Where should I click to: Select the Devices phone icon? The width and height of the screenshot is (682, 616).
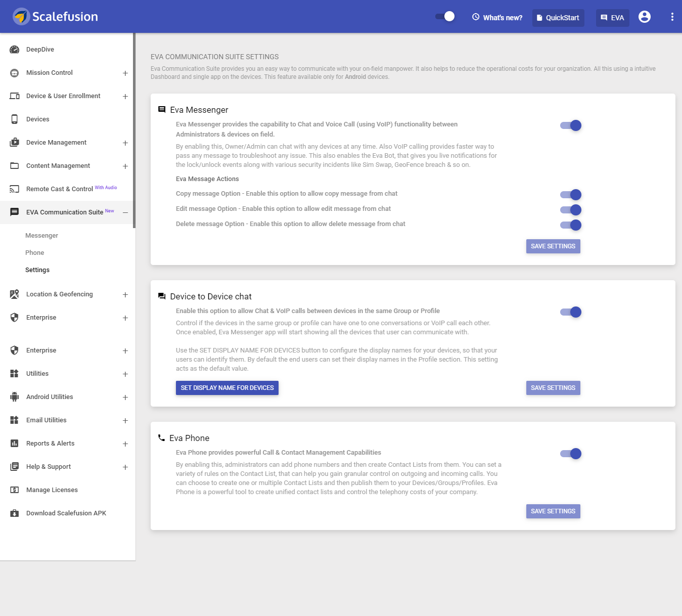coord(15,119)
